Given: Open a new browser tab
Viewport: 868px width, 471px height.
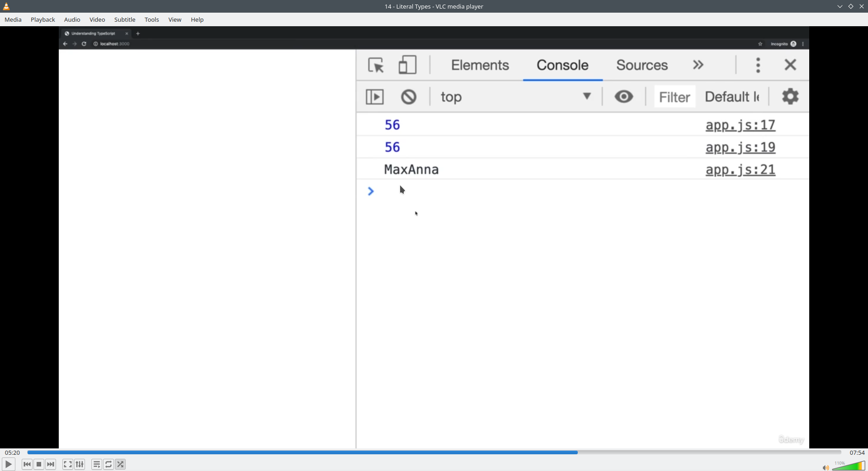Looking at the screenshot, I should click(138, 33).
